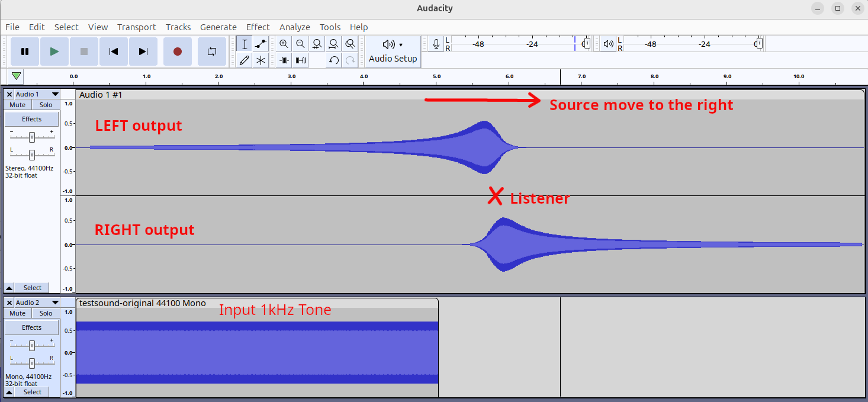The image size is (868, 402).
Task: Stop playback with the Stop button
Action: pos(84,52)
